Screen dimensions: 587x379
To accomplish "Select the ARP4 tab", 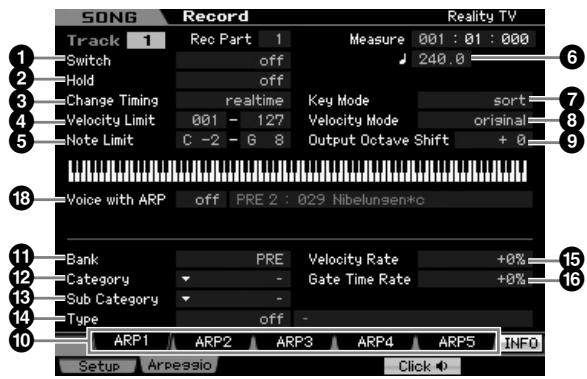I will [x=375, y=341].
